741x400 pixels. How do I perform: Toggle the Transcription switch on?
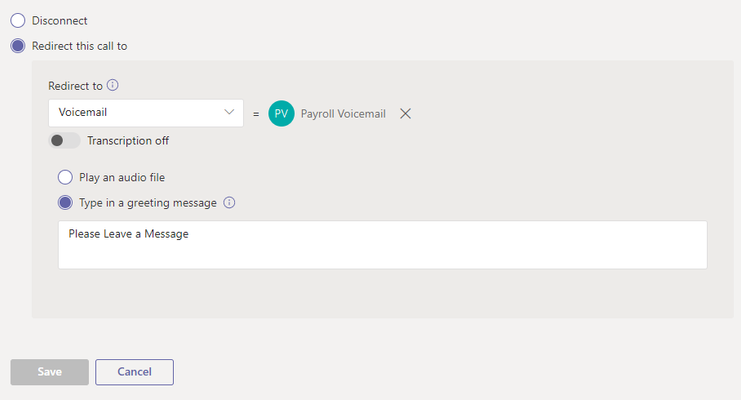[64, 140]
